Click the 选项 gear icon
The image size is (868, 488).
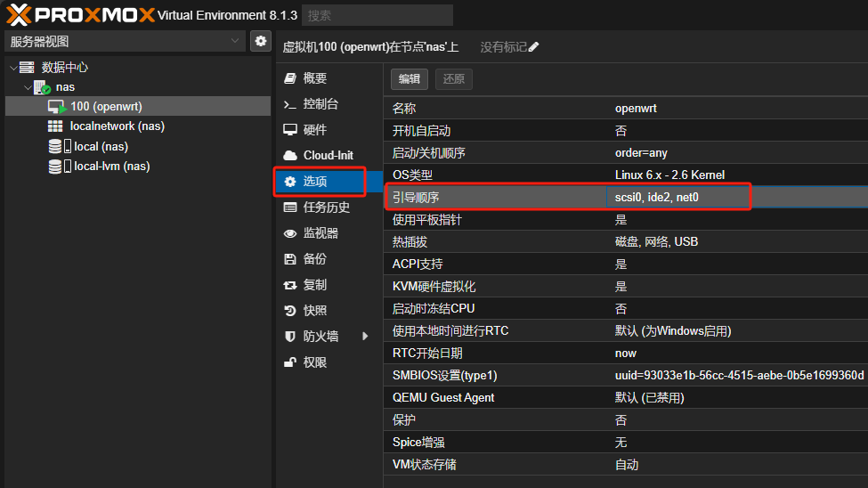pos(290,181)
